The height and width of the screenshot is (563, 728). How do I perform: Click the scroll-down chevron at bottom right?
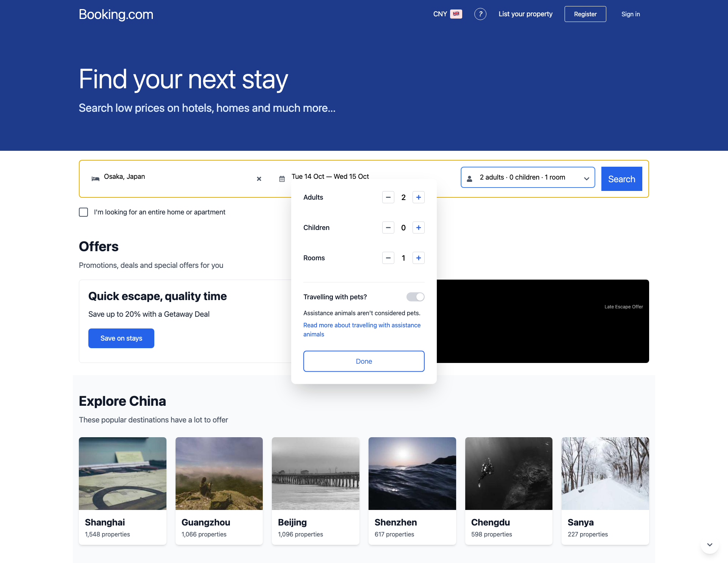click(709, 544)
